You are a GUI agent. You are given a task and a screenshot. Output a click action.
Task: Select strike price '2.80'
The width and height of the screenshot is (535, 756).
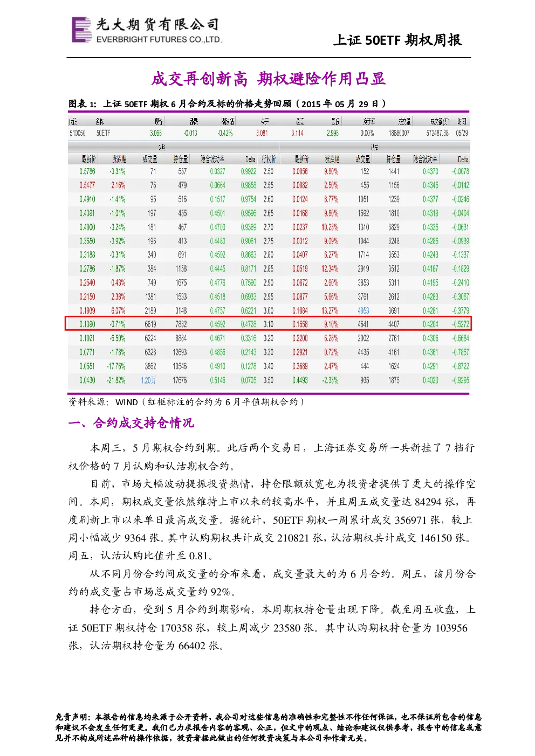(269, 255)
